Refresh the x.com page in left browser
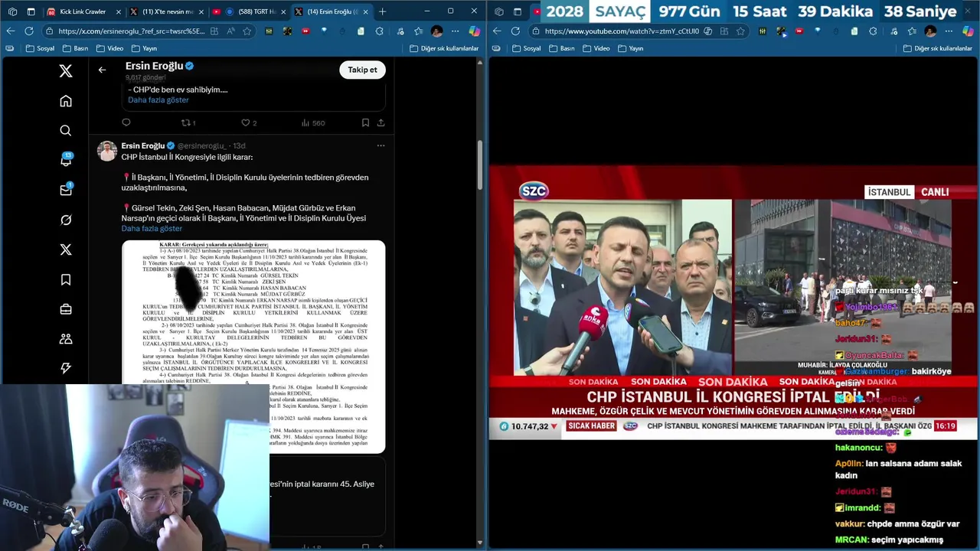The width and height of the screenshot is (980, 551). pyautogui.click(x=29, y=31)
